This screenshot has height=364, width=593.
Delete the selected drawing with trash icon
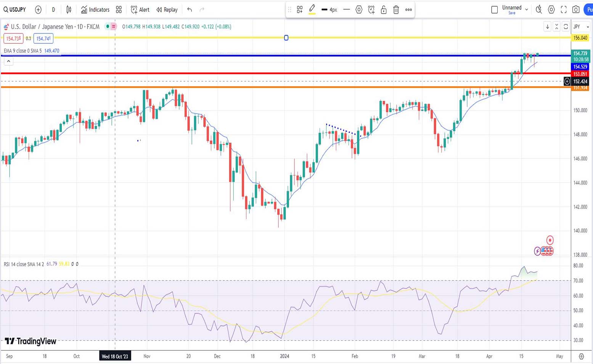[396, 10]
